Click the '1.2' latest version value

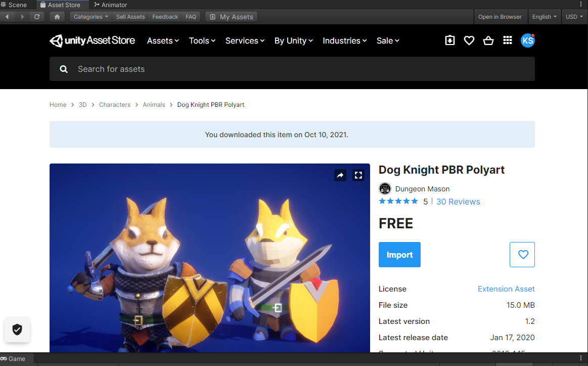point(530,321)
